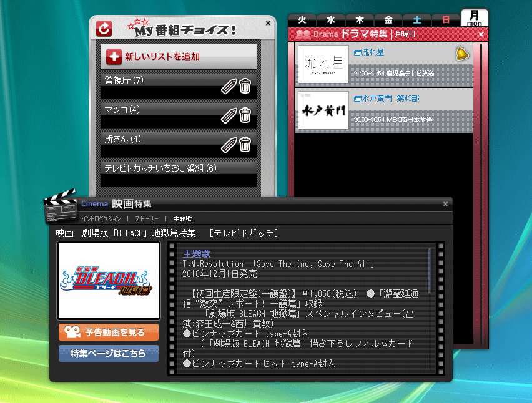The height and width of the screenshot is (403, 532).
Task: Select the 木 (Thursday) tab
Action: 359,20
